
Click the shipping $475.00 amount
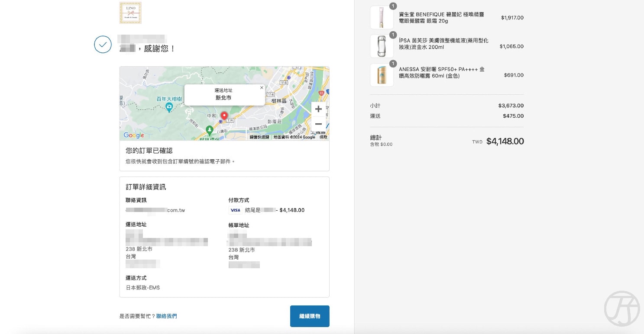click(513, 116)
